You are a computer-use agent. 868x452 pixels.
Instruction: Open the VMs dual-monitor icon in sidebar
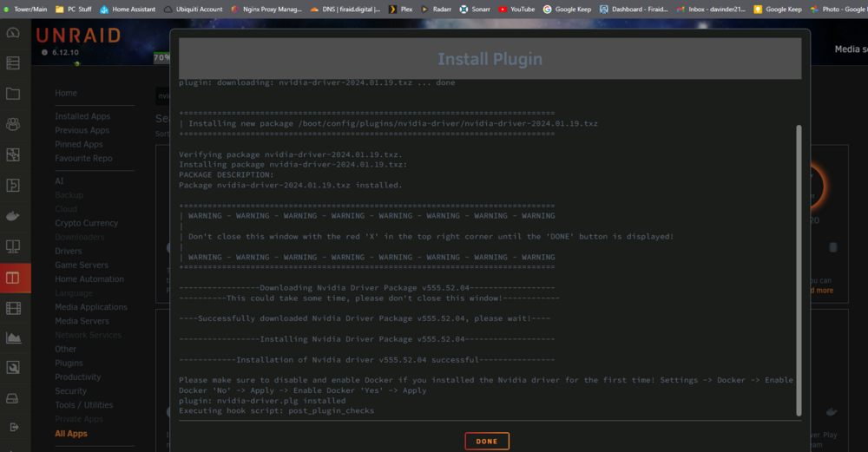tap(13, 246)
